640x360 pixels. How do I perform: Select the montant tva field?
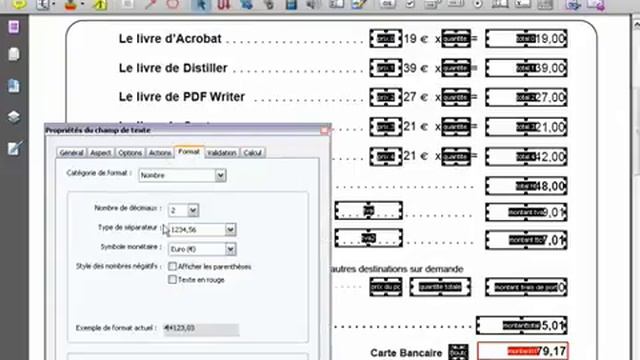(x=526, y=212)
